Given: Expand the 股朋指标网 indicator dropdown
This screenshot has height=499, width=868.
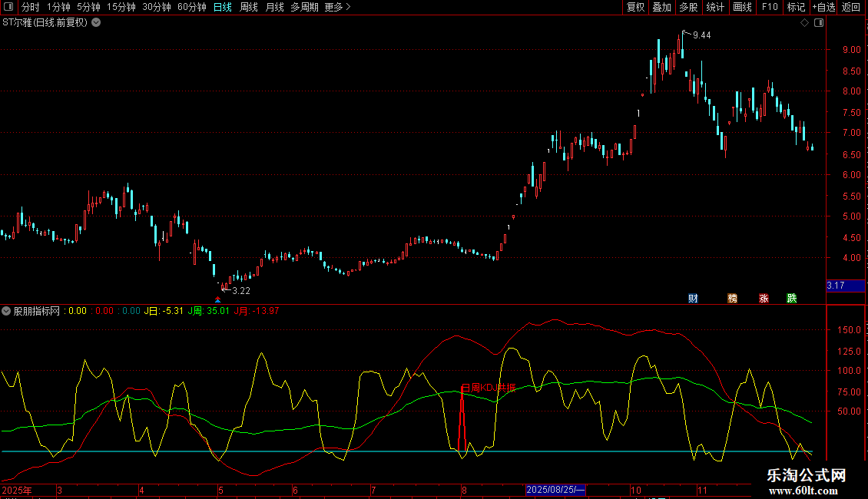Looking at the screenshot, I should (x=6, y=311).
